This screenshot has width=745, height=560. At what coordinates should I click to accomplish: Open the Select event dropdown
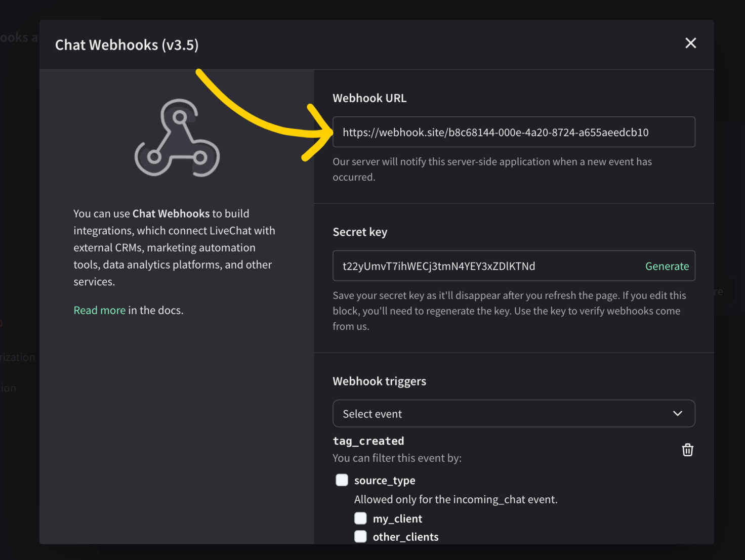tap(514, 414)
